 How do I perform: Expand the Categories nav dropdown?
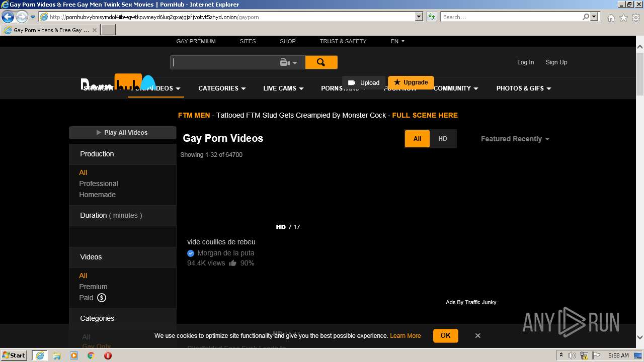pos(222,88)
